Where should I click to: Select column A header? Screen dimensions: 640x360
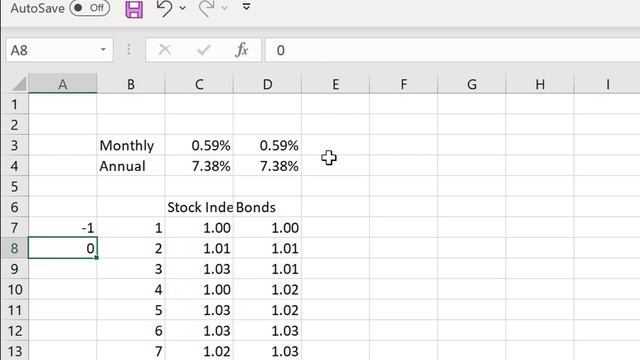pyautogui.click(x=62, y=84)
